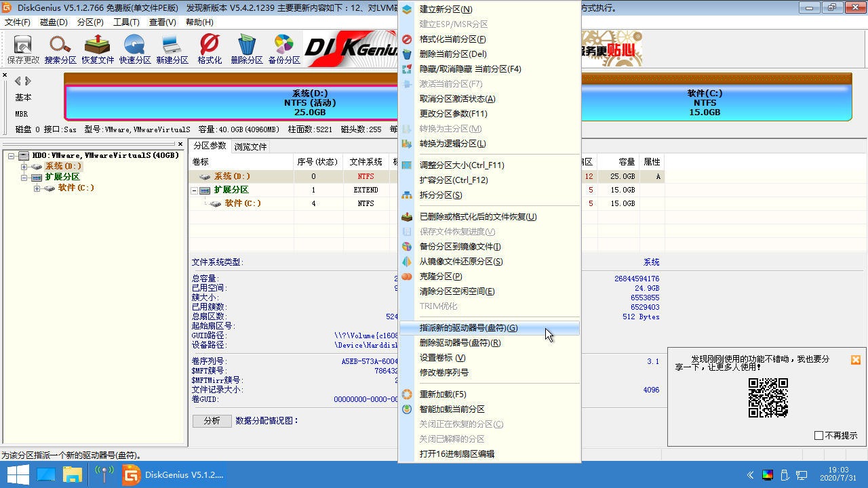The image size is (868, 488).
Task: Select 重新加载(F5) in context menu
Action: pyautogui.click(x=489, y=394)
